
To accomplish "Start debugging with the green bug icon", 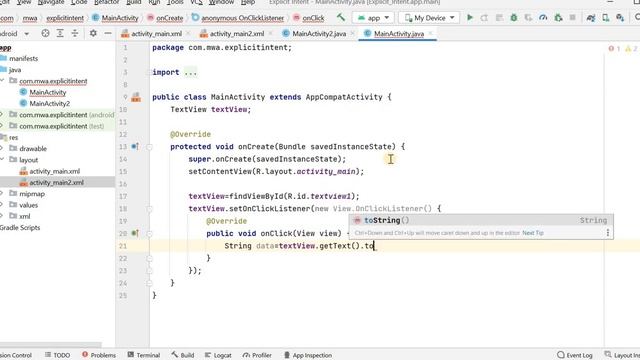I will [514, 18].
